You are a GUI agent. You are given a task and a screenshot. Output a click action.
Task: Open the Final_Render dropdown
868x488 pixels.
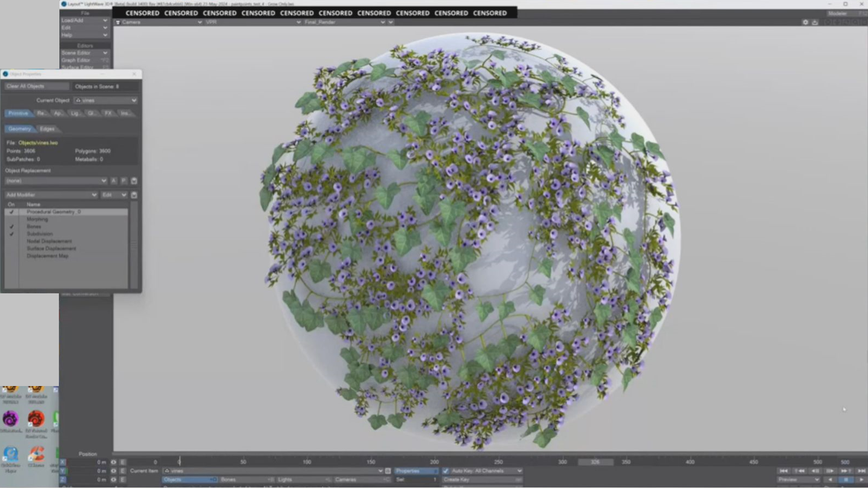point(344,22)
